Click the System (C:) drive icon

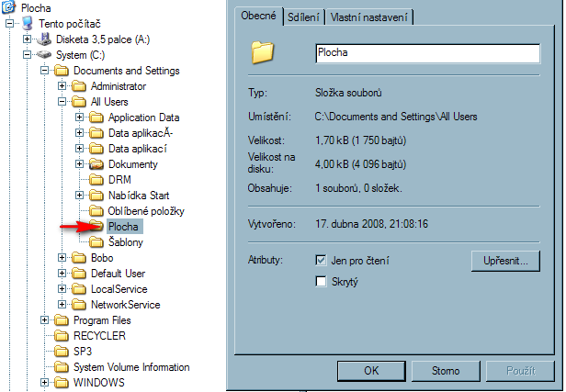point(44,54)
